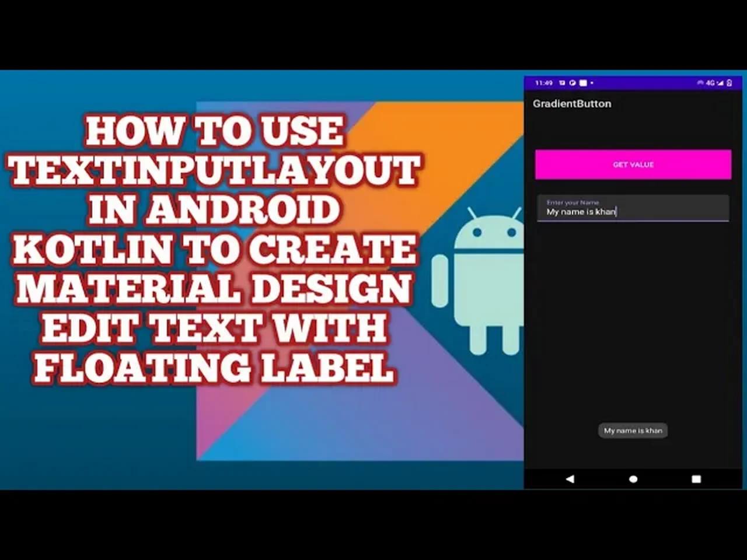This screenshot has height=560, width=747.
Task: Tap the magenta GET VALUE gradient bar
Action: coord(633,164)
